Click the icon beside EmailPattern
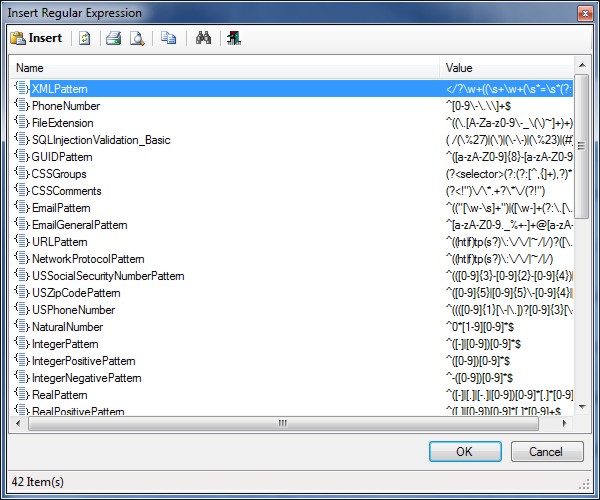 click(22, 208)
